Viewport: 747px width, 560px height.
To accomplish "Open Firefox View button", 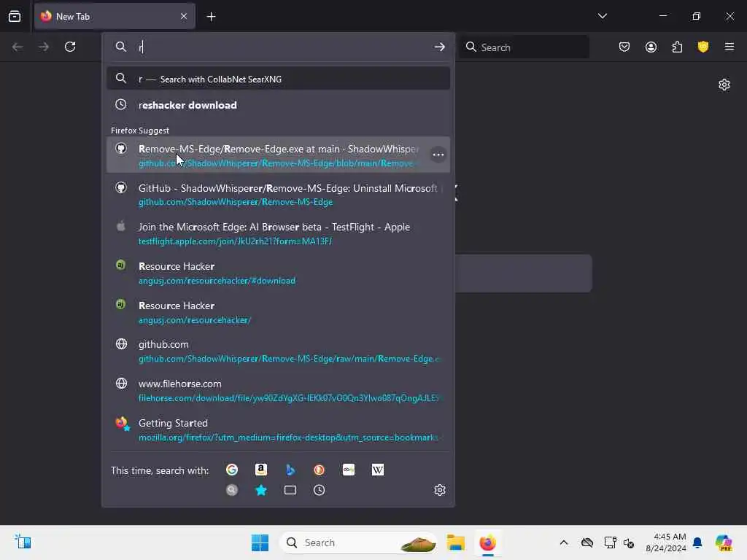I will 15,16.
